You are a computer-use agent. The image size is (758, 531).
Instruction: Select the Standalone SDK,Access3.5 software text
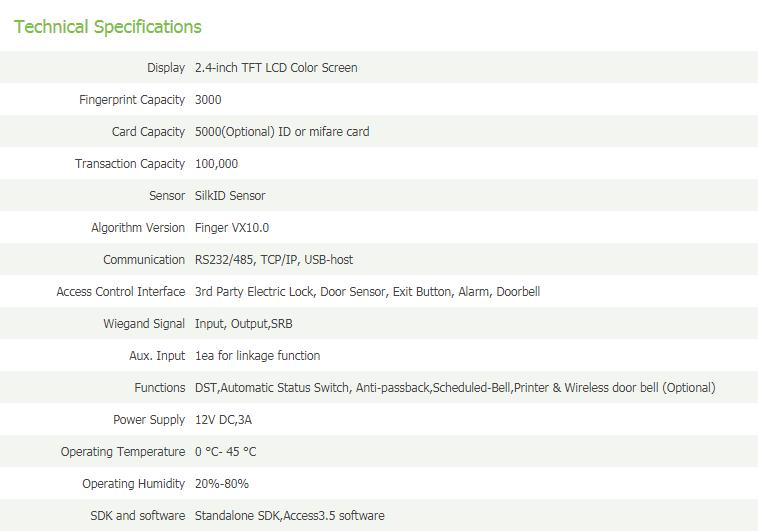(x=290, y=516)
